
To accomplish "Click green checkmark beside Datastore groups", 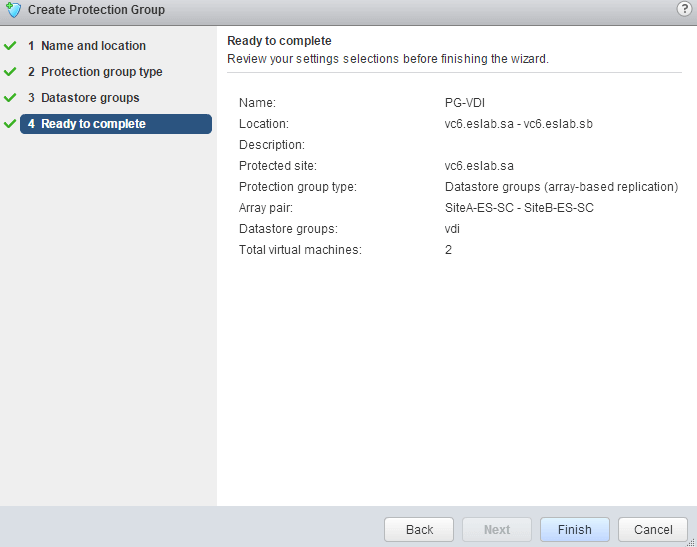I will click(10, 98).
